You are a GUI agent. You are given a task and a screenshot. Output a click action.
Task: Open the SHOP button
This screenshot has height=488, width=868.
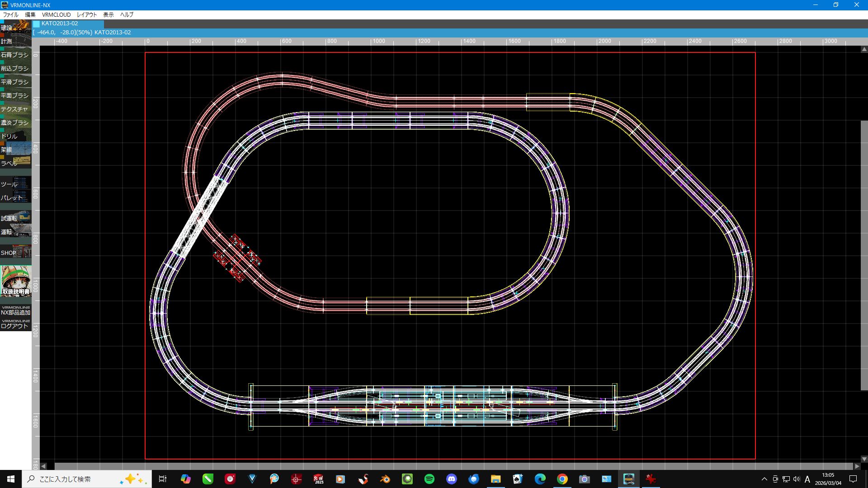[16, 252]
